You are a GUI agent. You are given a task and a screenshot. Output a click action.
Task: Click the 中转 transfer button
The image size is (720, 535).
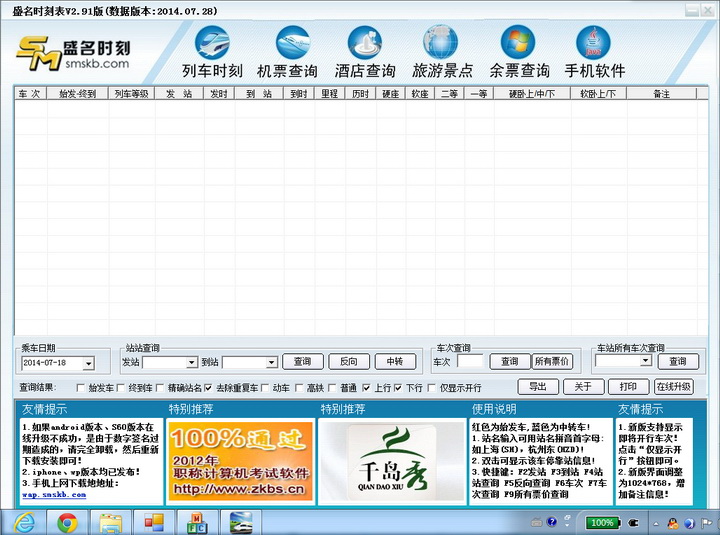click(395, 362)
